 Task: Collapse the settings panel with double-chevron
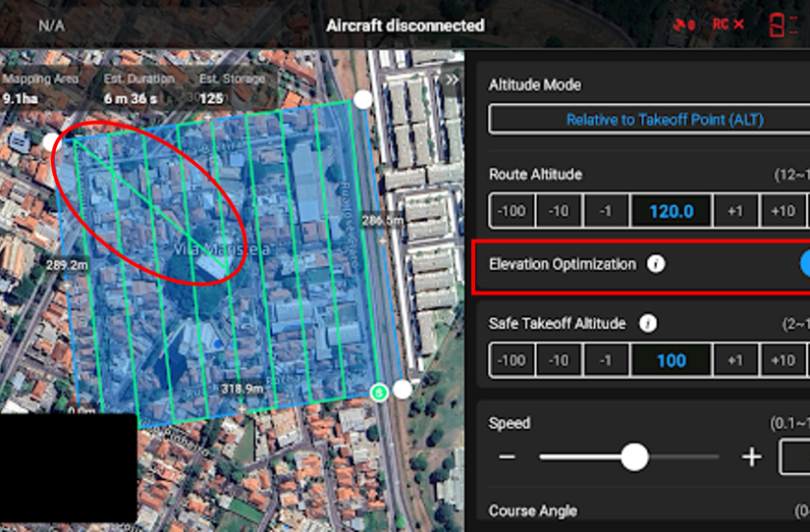point(452,80)
